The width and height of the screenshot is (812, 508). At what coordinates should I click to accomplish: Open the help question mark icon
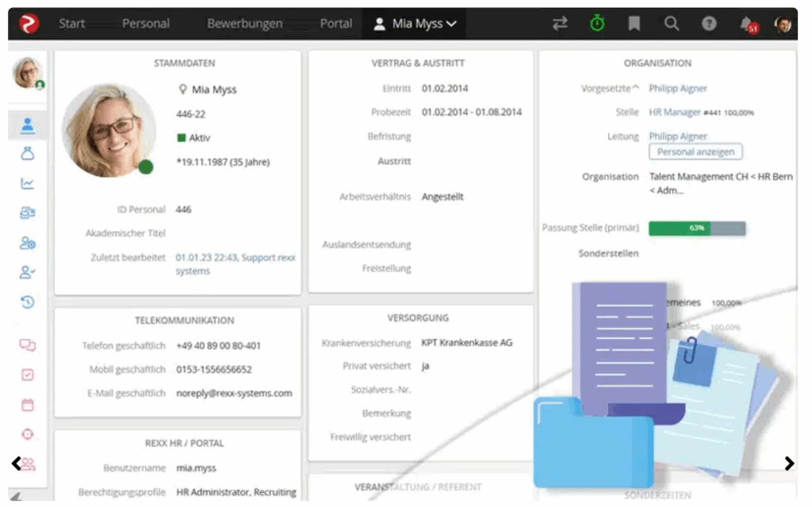pos(709,24)
